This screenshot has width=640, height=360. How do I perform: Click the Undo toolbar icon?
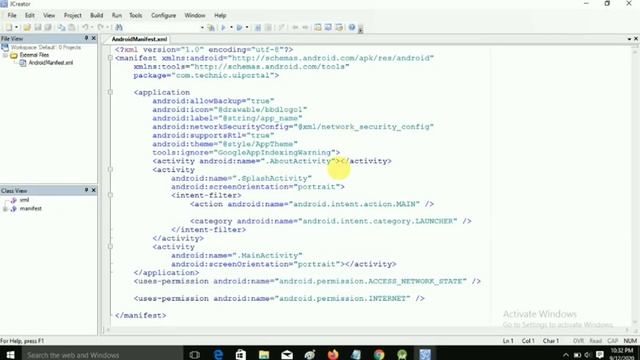85,27
